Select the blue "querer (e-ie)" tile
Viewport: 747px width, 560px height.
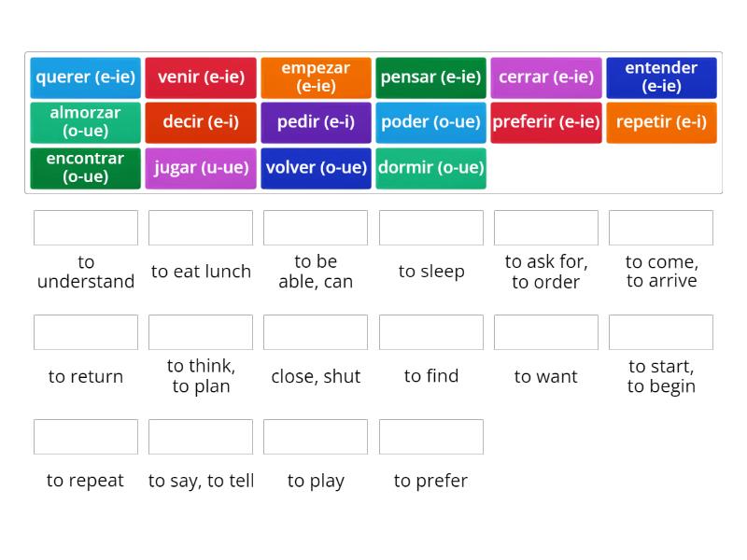[x=85, y=77]
